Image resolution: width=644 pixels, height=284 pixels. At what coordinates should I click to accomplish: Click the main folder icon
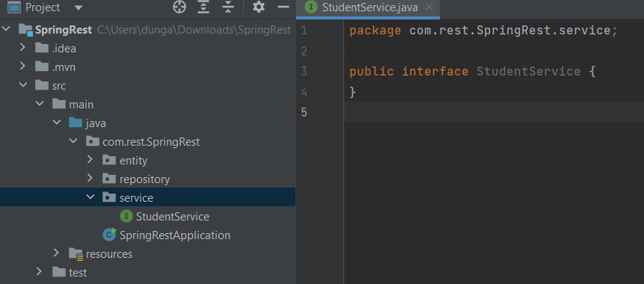tap(59, 104)
